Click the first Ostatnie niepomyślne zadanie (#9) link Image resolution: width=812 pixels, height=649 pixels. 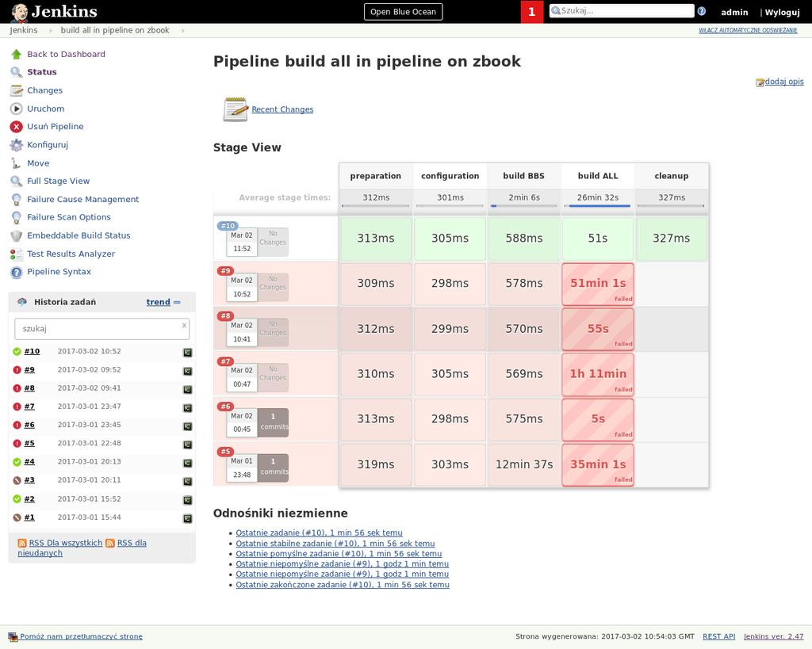[343, 564]
